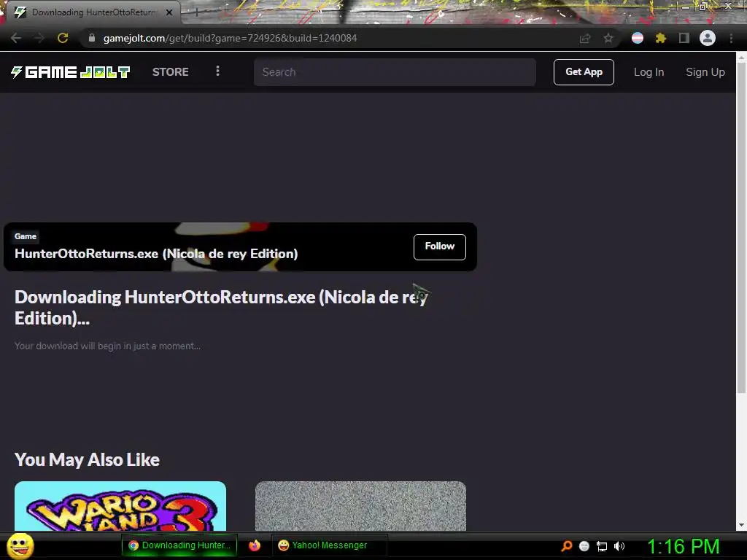Open the smiley face start button

[20, 545]
